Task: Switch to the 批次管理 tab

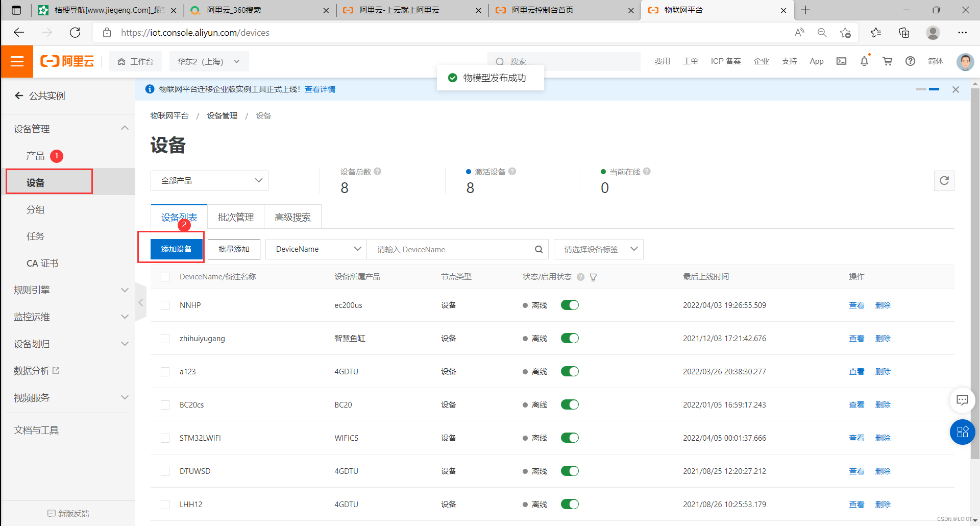Action: (236, 217)
